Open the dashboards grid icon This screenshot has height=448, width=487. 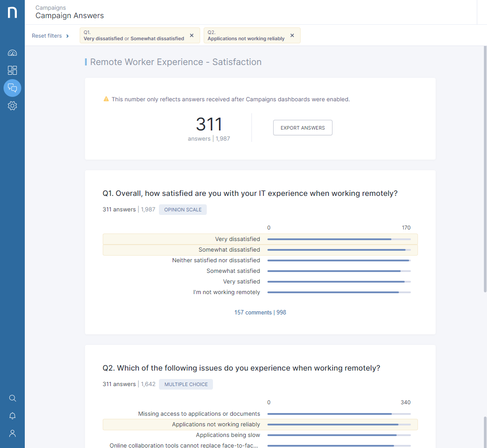click(x=12, y=70)
